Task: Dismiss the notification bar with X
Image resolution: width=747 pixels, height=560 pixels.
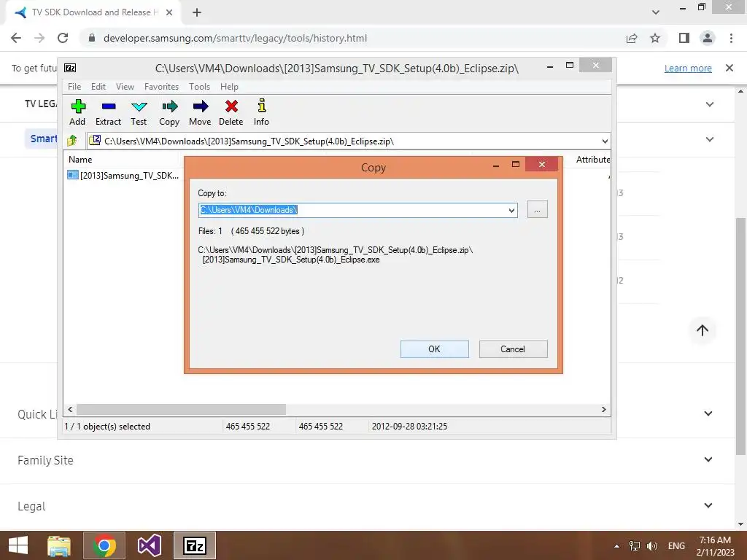Action: pos(729,68)
